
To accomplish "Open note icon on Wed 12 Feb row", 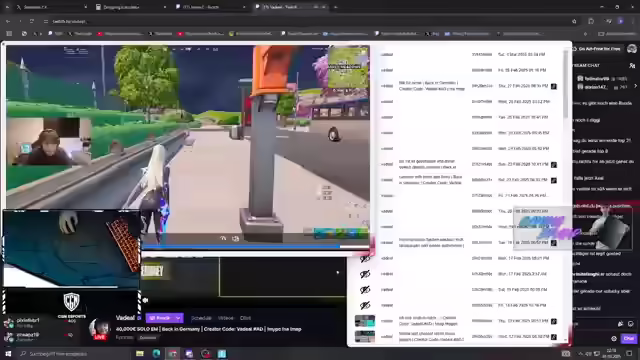I will (x=553, y=337).
